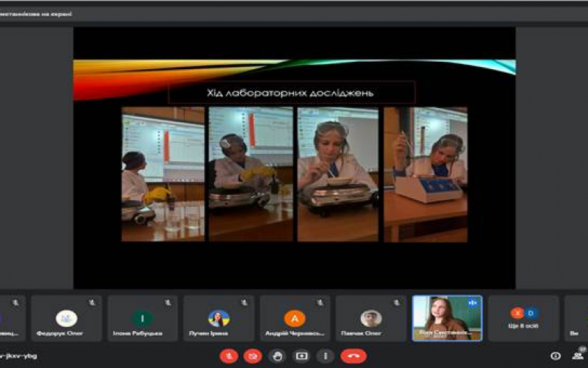
Task: Click Федорук Олег's avatar image
Action: [x=66, y=319]
